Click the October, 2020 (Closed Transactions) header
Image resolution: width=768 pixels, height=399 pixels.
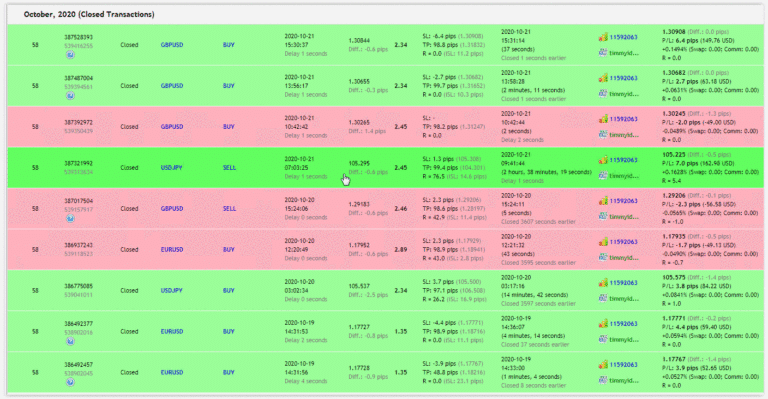[89, 15]
